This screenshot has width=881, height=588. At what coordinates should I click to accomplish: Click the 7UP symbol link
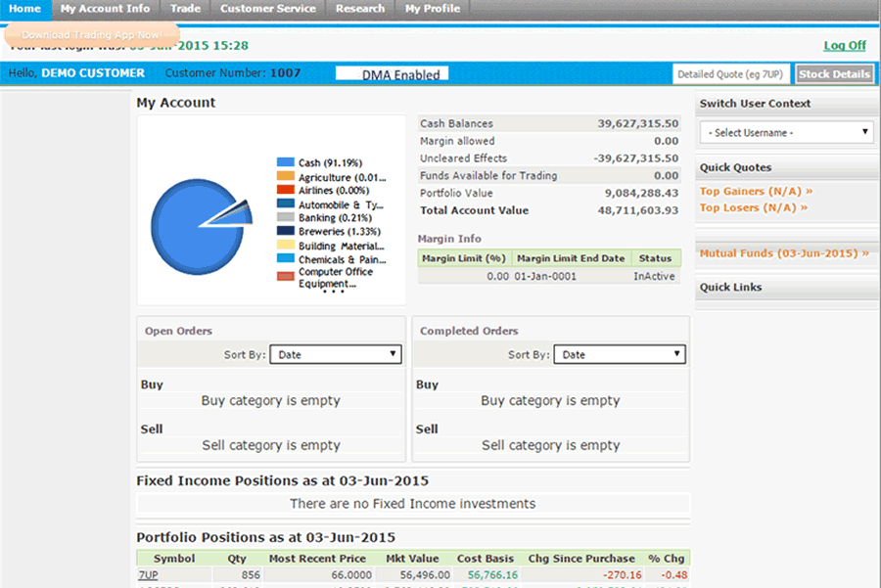click(148, 575)
